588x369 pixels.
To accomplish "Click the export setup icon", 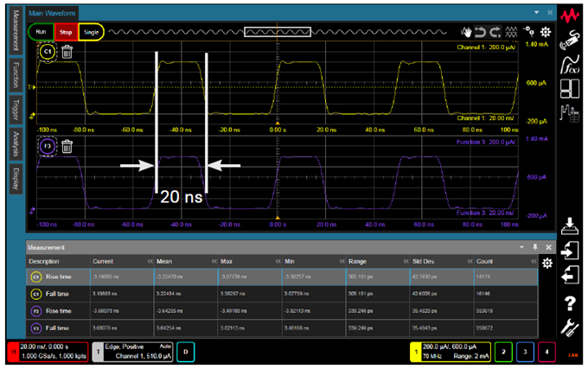I will [x=570, y=275].
